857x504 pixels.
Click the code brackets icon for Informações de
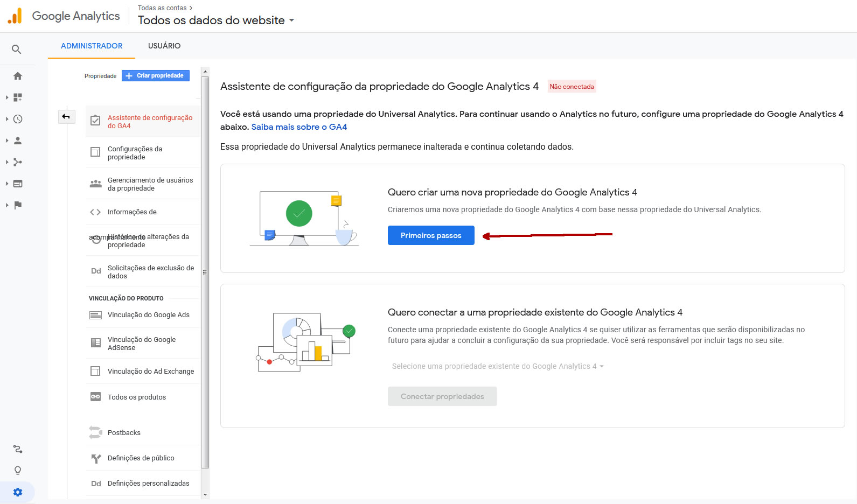[95, 212]
